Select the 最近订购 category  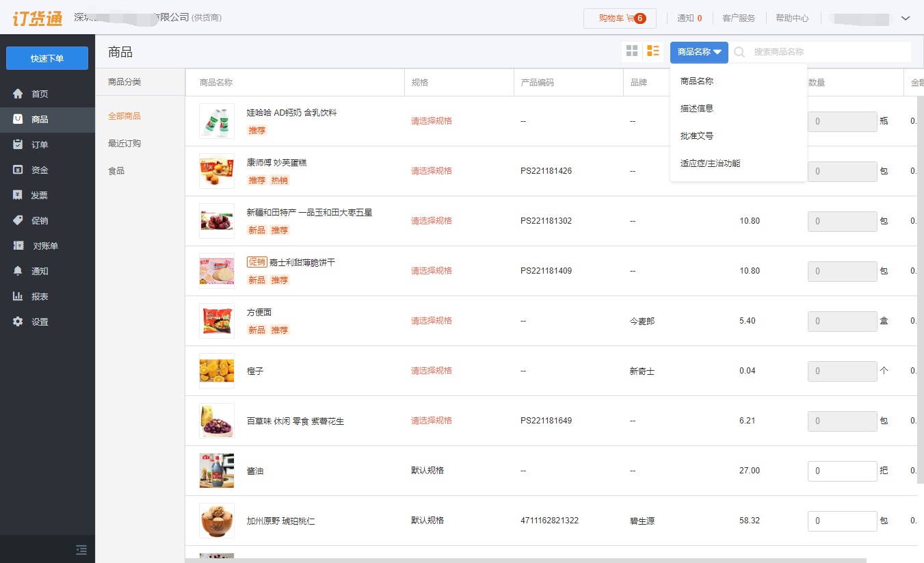tap(124, 144)
